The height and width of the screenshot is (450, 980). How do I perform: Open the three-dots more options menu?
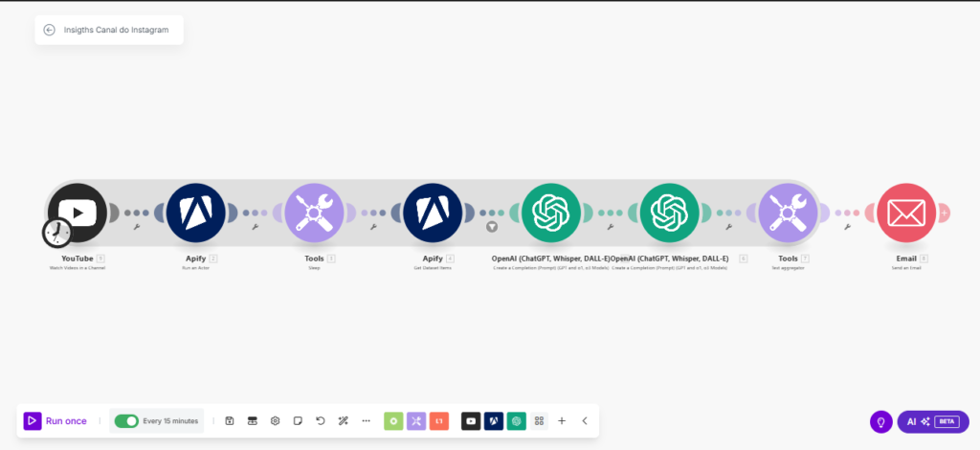366,420
